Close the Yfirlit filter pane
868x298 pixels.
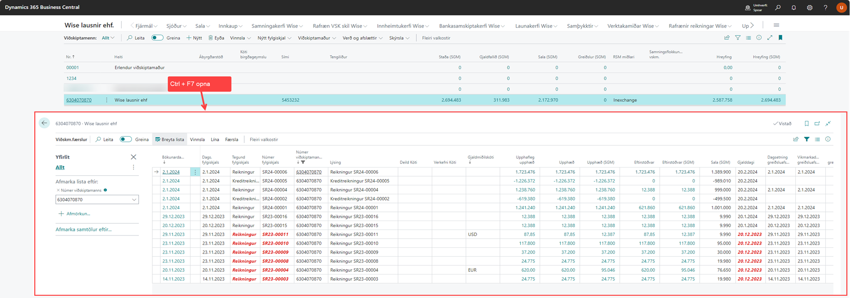coord(133,157)
